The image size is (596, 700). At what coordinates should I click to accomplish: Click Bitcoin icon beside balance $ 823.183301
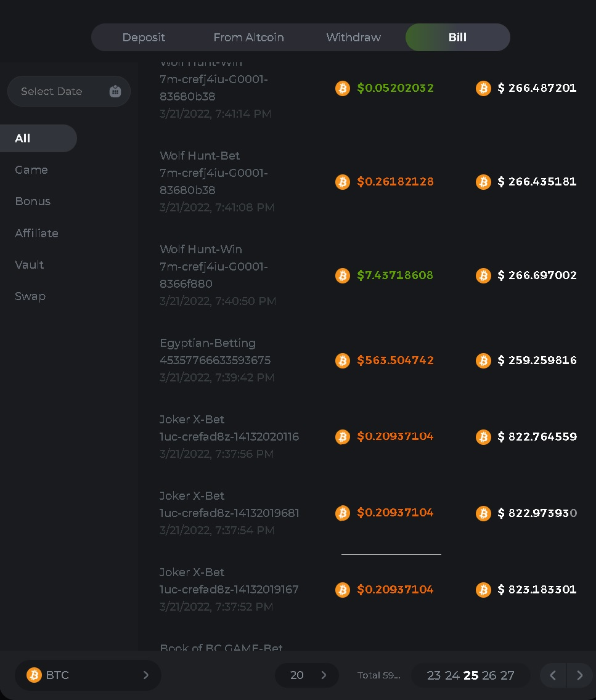point(483,590)
